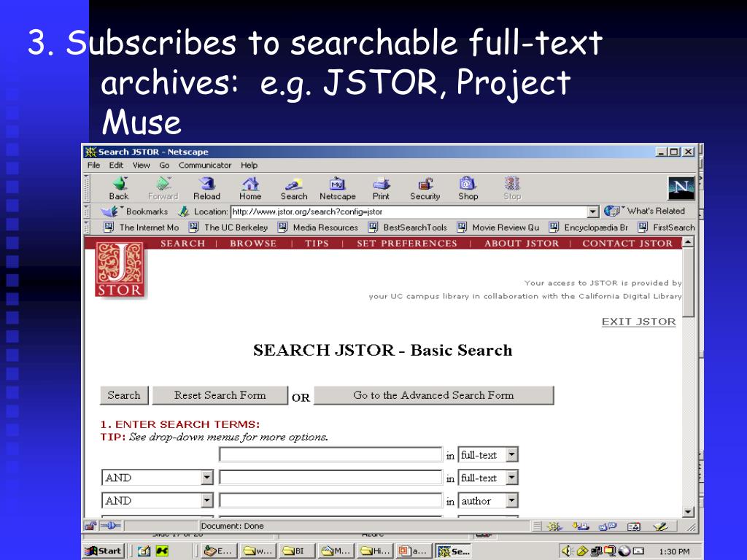Click SET PREFERENCES in JSTOR navigation

click(x=407, y=244)
